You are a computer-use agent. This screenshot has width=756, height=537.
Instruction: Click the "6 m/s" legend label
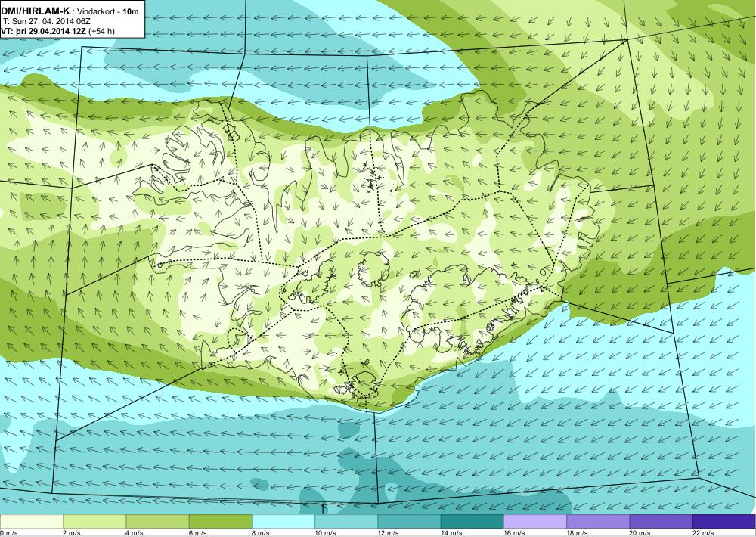[198, 533]
